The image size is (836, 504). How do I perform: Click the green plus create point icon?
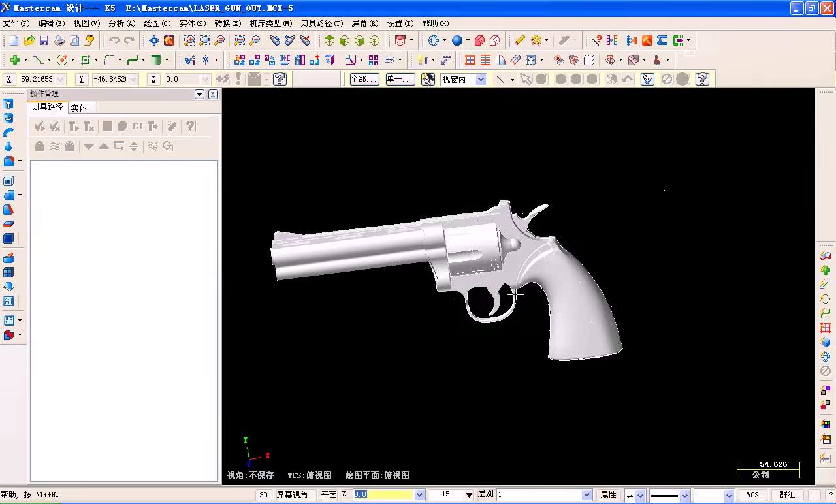point(14,60)
